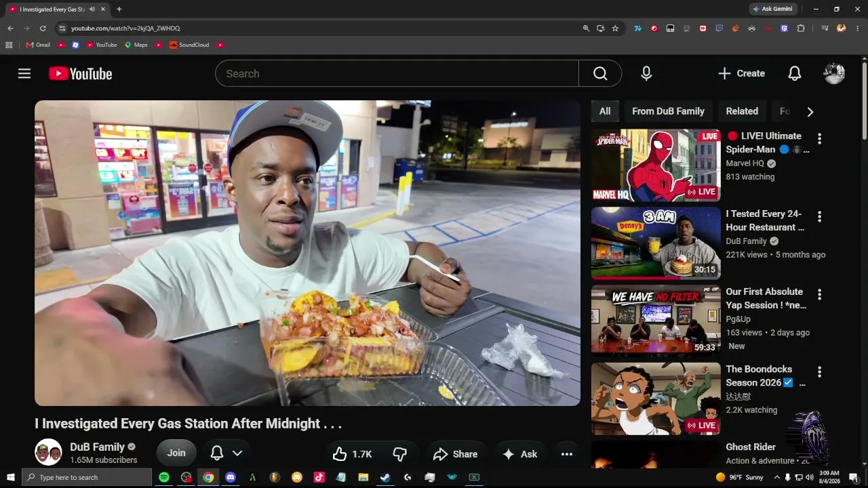The height and width of the screenshot is (488, 868).
Task: Go to YouTube home via logo
Action: tap(81, 73)
